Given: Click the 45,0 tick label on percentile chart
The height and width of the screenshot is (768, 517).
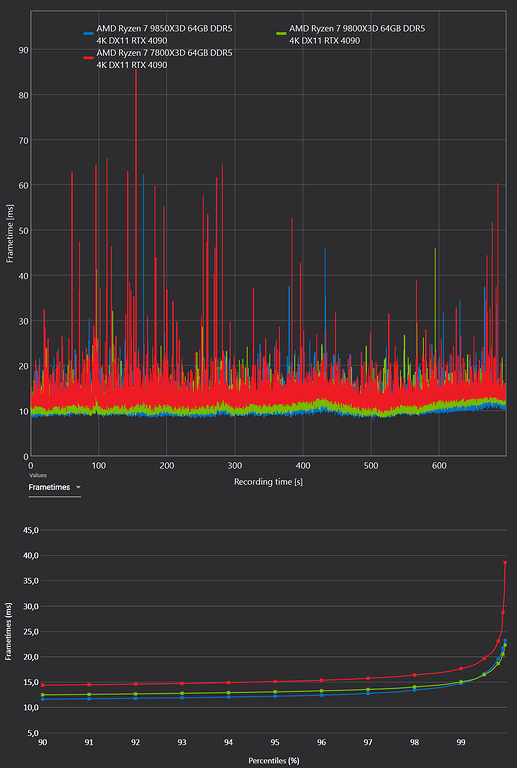Looking at the screenshot, I should pos(30,529).
